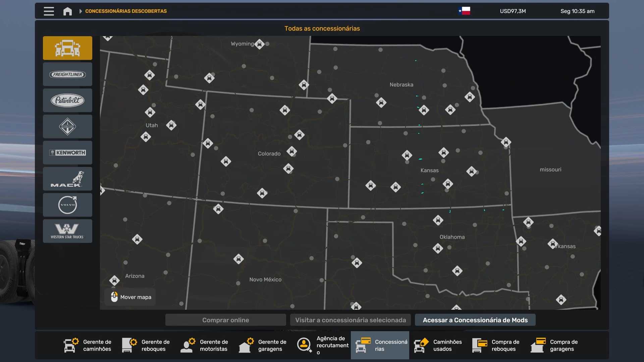Viewport: 644px width, 362px height.
Task: Click the Texas flag icon
Action: click(465, 11)
